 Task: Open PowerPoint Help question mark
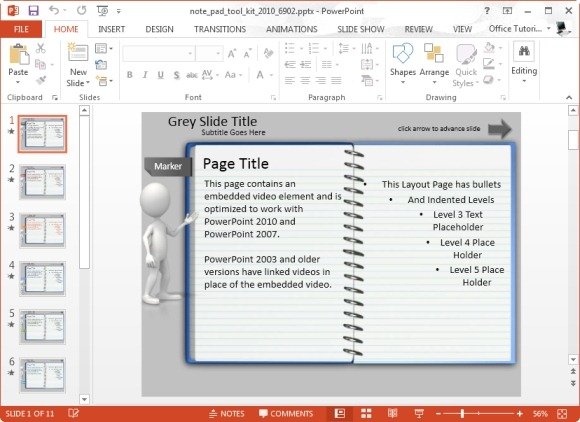click(487, 11)
